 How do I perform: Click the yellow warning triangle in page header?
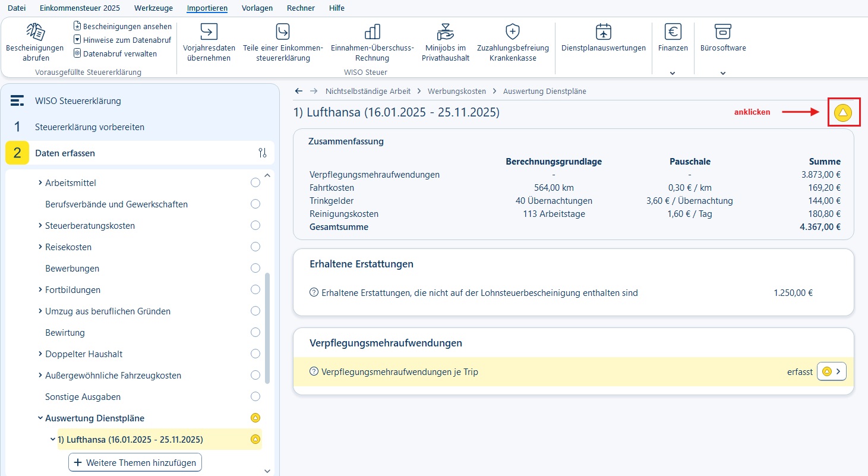click(x=843, y=112)
